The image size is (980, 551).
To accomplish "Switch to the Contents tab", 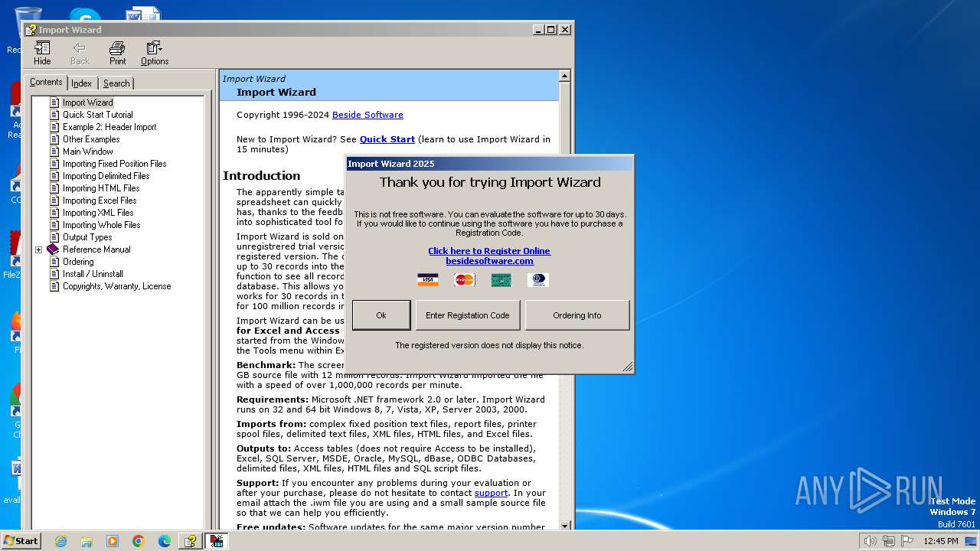I will coord(46,82).
